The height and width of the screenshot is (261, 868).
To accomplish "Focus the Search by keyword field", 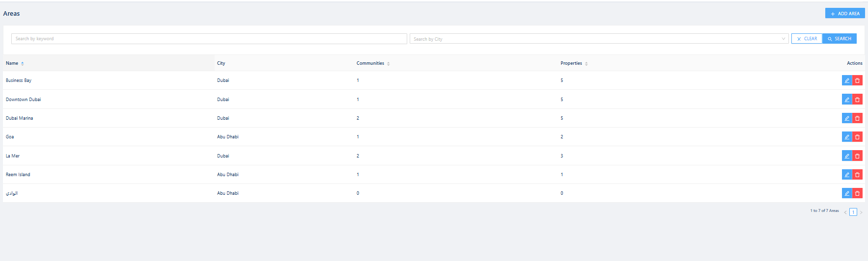I will coord(209,39).
